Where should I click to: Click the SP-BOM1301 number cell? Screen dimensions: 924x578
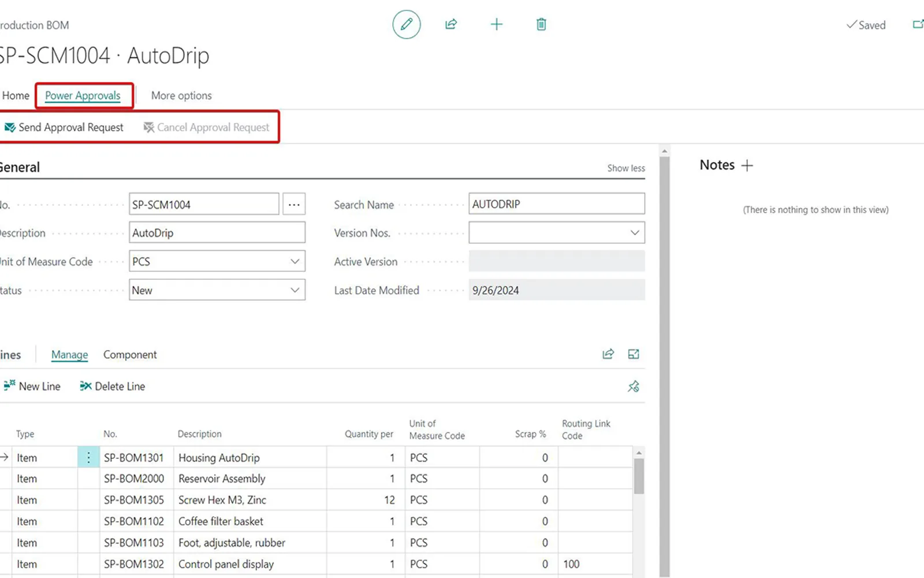pos(134,458)
